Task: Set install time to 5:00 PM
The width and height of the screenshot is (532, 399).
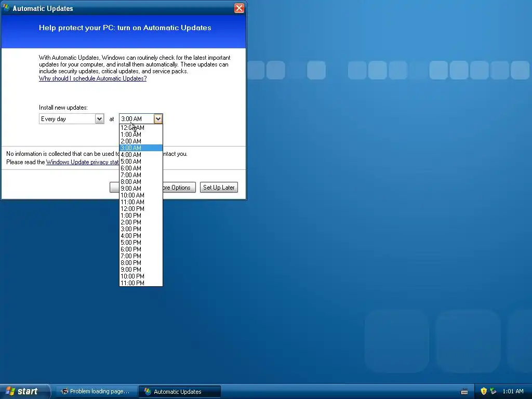Action: click(141, 243)
